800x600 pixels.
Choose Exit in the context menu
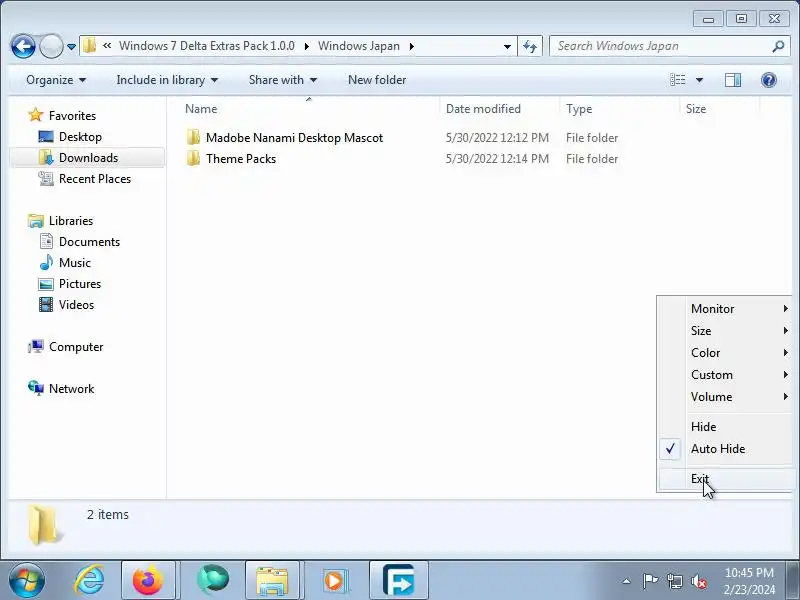click(726, 479)
